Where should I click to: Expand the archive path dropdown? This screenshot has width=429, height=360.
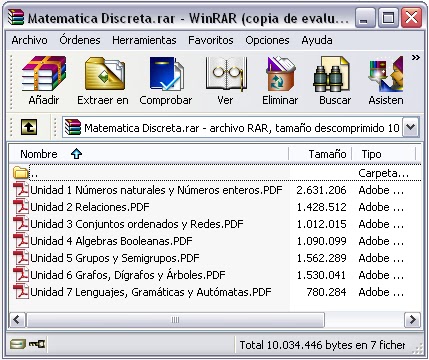[411, 127]
